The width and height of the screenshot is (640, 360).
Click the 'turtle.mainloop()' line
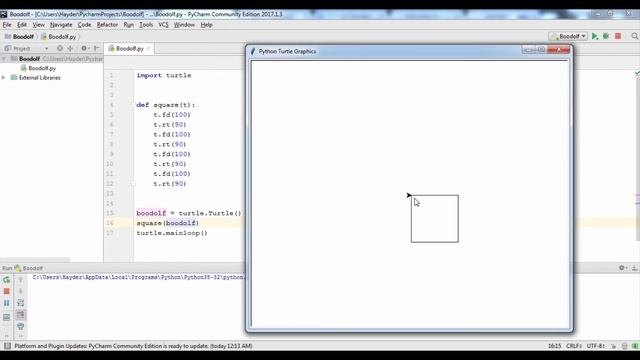click(x=172, y=233)
